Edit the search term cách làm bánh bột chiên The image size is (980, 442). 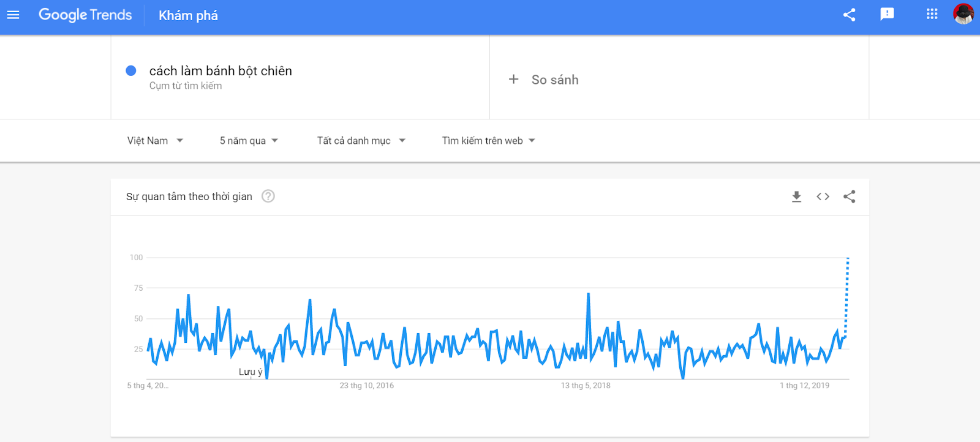[221, 71]
